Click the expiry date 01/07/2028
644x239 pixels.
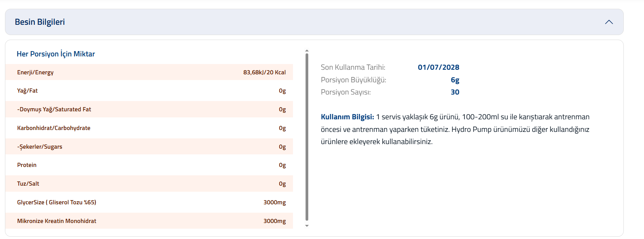pos(439,67)
